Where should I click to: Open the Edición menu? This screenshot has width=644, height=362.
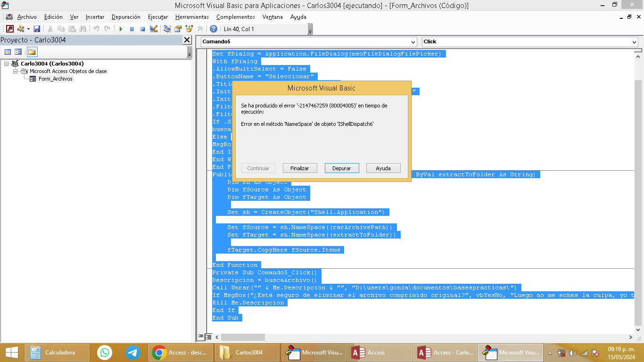coord(53,17)
